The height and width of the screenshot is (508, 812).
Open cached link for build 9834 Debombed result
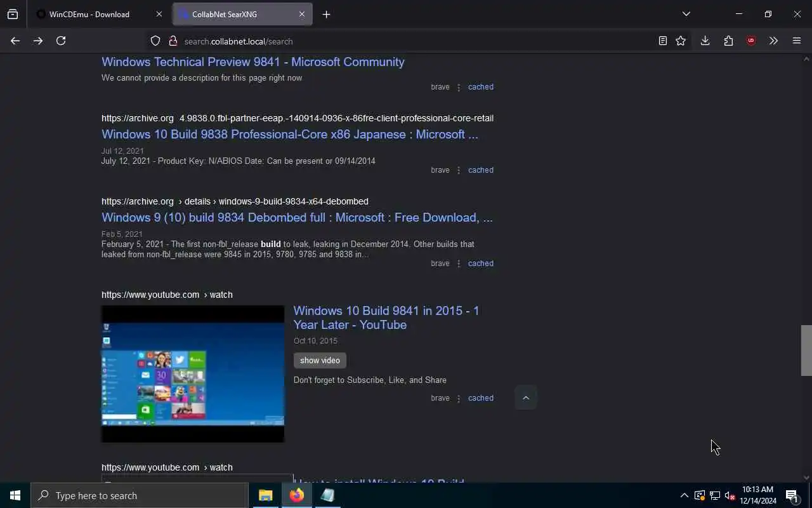pyautogui.click(x=480, y=264)
